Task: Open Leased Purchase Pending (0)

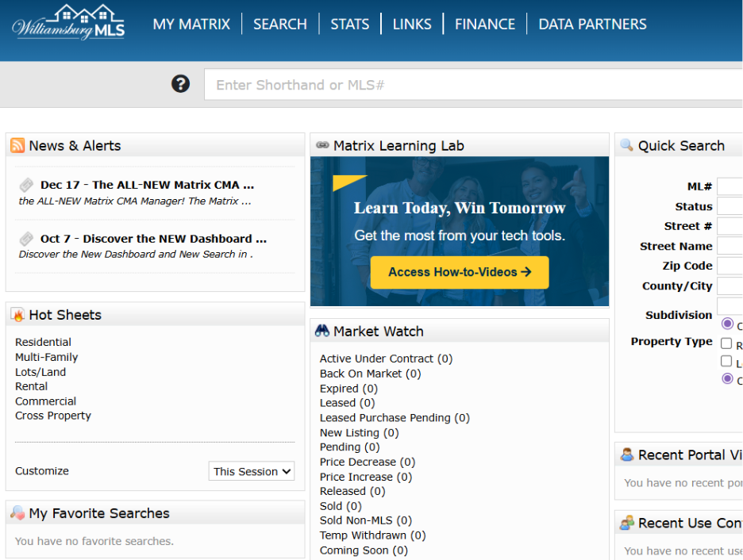Action: (x=395, y=417)
